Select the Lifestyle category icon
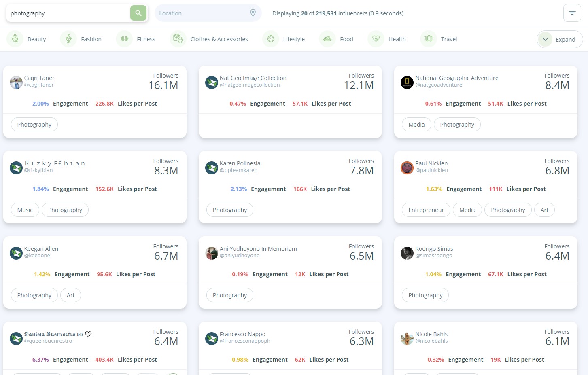Viewport: 588px width, 375px height. [271, 39]
